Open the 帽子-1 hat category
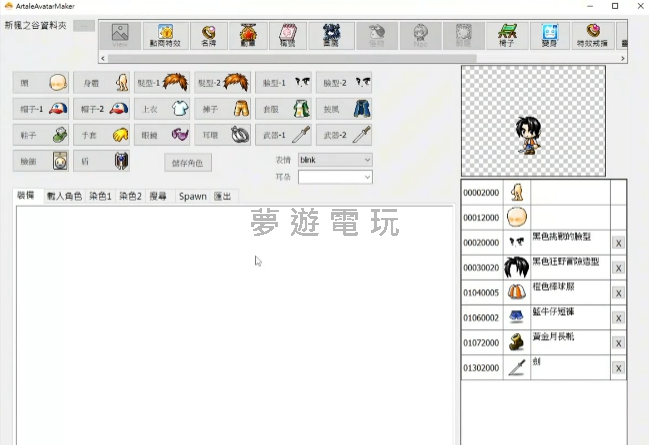Image resolution: width=649 pixels, height=445 pixels. (43, 108)
